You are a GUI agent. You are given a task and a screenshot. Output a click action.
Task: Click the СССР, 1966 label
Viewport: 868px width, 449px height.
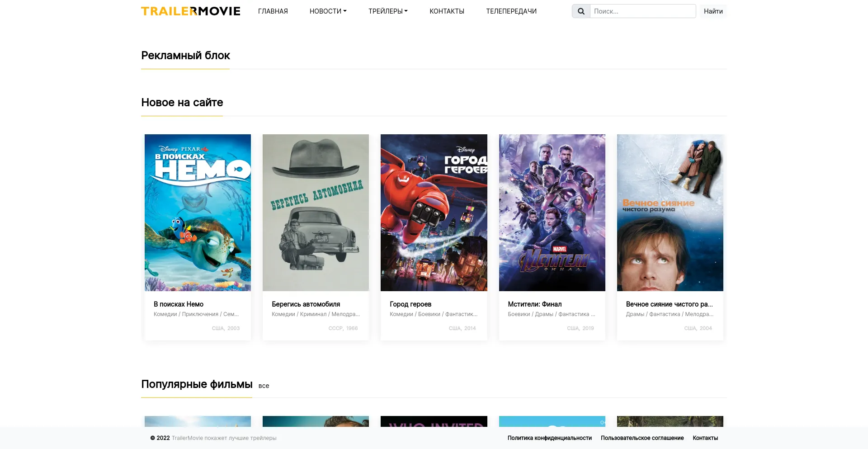pos(343,328)
